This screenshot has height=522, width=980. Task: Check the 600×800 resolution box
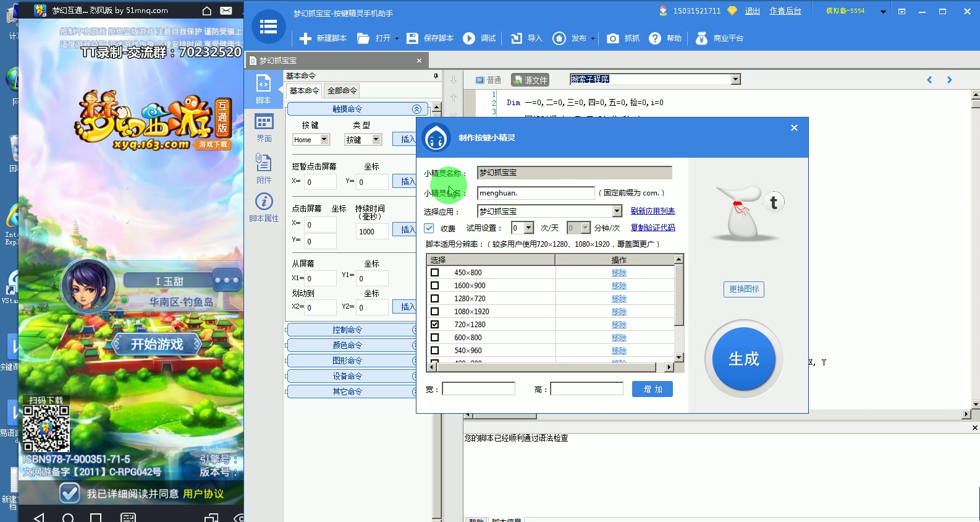coord(435,338)
